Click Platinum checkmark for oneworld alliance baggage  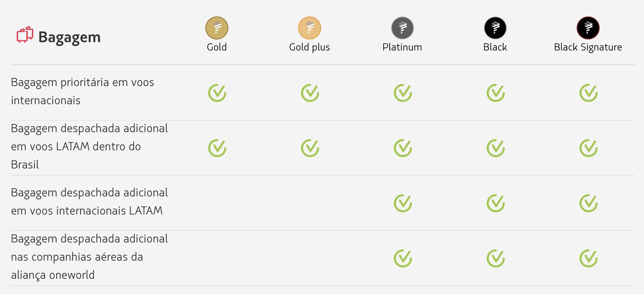[403, 258]
